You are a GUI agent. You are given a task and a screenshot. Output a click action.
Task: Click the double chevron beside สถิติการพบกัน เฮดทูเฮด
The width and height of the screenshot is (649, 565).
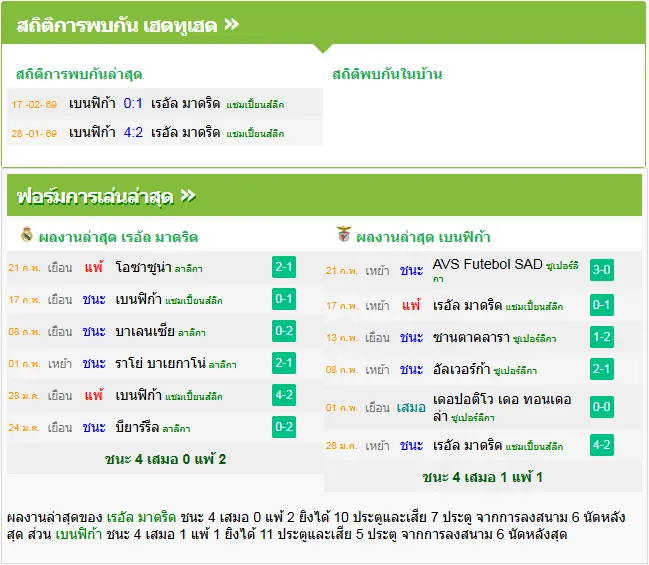[231, 24]
